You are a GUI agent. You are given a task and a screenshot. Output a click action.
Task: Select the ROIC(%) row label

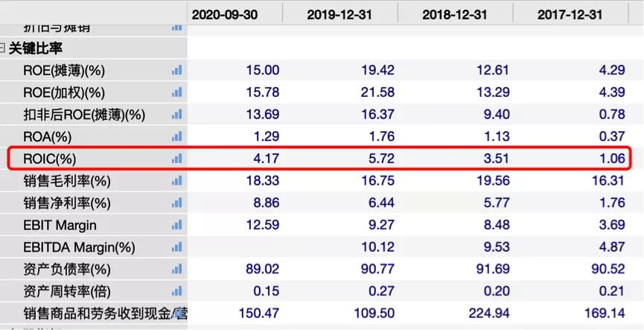(x=49, y=159)
